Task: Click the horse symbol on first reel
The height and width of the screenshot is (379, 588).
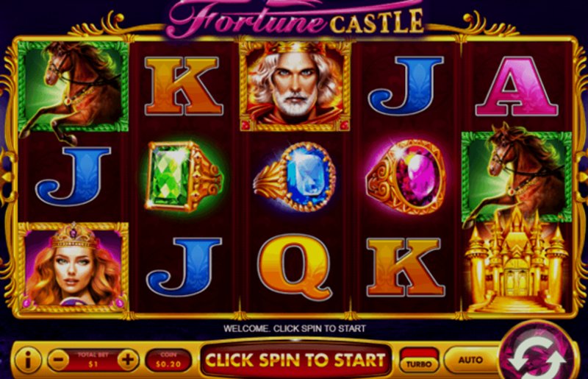Action: [x=73, y=88]
